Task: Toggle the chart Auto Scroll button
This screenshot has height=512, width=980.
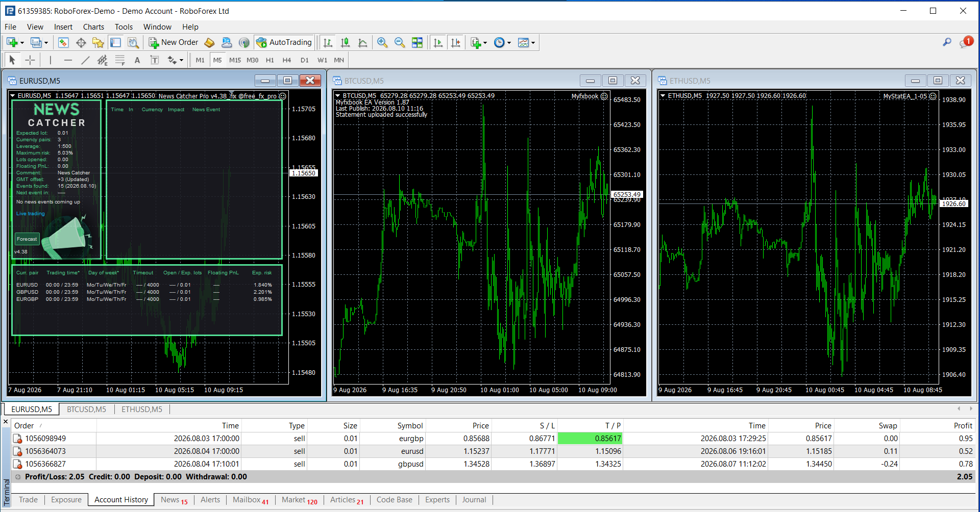Action: pyautogui.click(x=438, y=43)
